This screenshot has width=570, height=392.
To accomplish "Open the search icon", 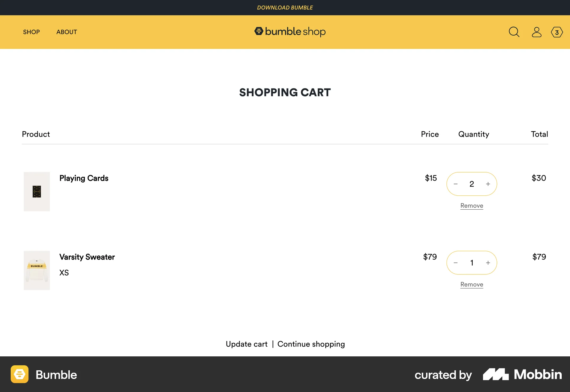I will pos(514,32).
